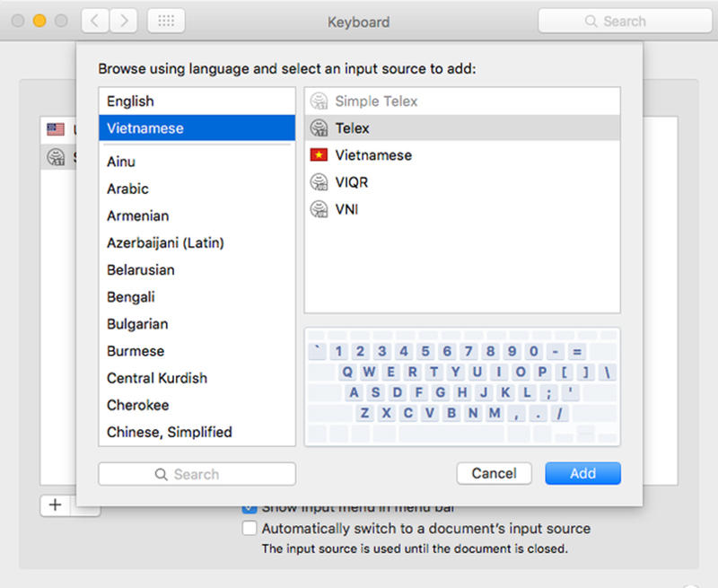Choose Chinese, Simplified language

[169, 432]
